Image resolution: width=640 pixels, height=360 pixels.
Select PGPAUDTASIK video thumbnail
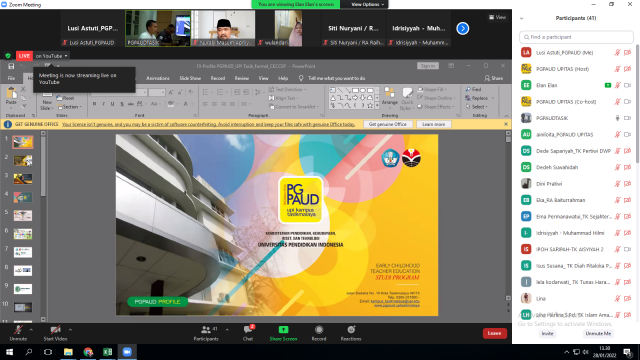click(x=158, y=29)
